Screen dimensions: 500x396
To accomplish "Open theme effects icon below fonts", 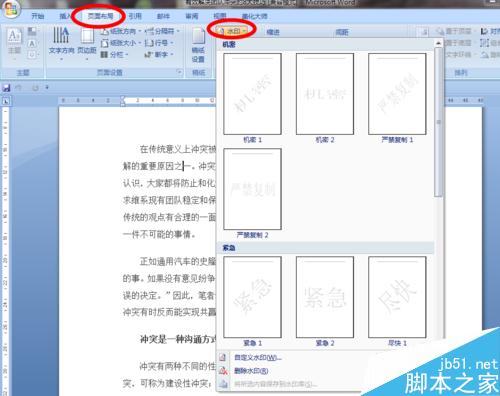I will (x=32, y=55).
